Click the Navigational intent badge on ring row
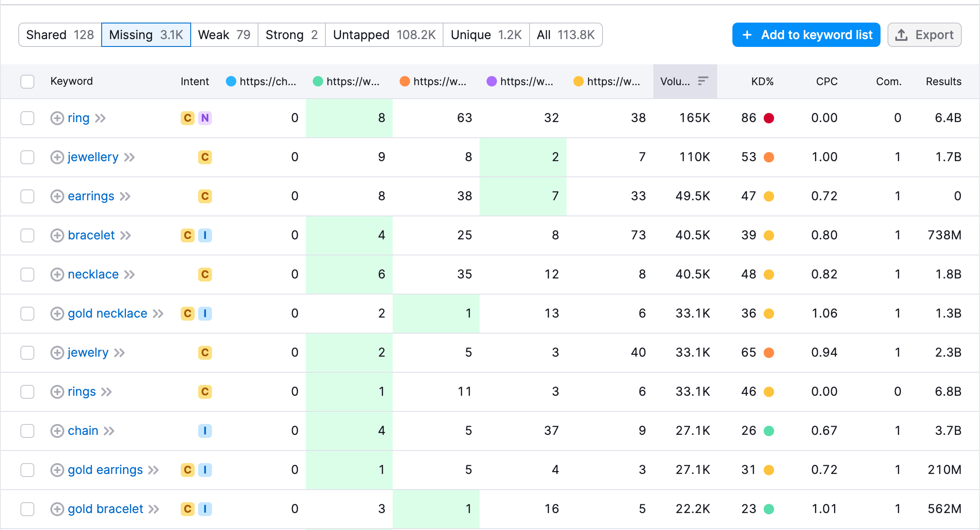 [x=205, y=118]
